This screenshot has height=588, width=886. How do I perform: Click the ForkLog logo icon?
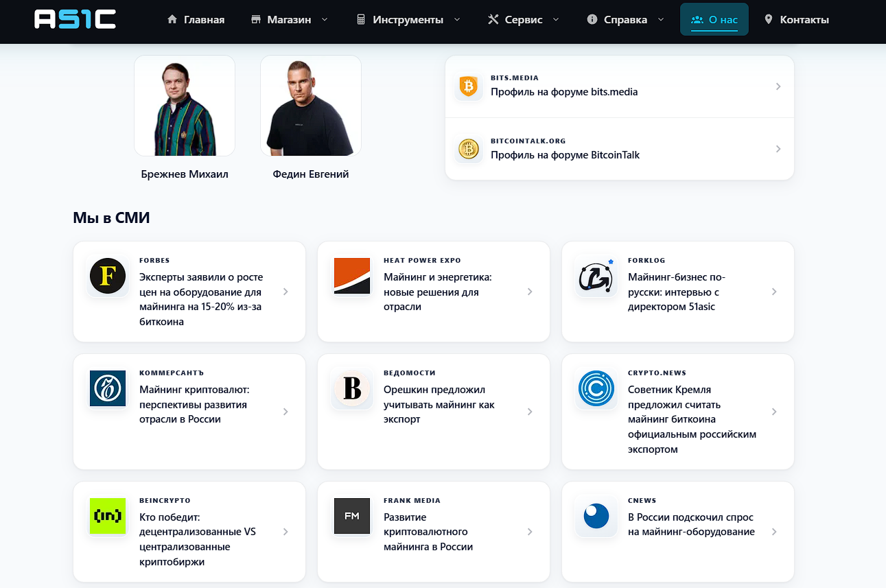(x=596, y=276)
